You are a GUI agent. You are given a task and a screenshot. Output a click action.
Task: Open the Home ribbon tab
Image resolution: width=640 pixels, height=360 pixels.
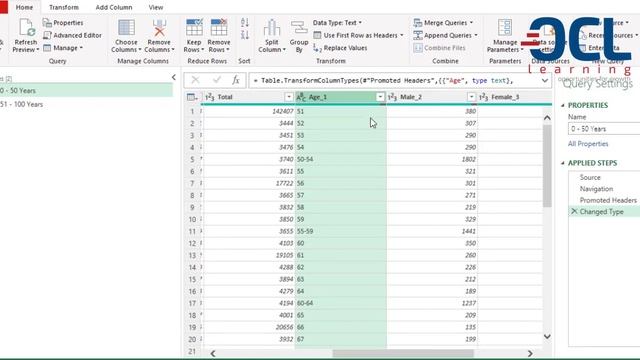pos(24,7)
